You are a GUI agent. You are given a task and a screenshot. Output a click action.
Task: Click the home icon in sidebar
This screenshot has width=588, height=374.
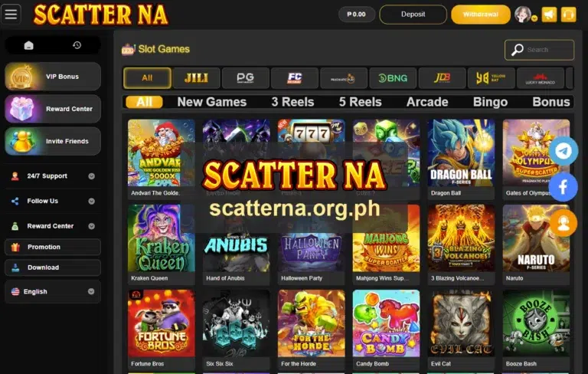coord(29,45)
